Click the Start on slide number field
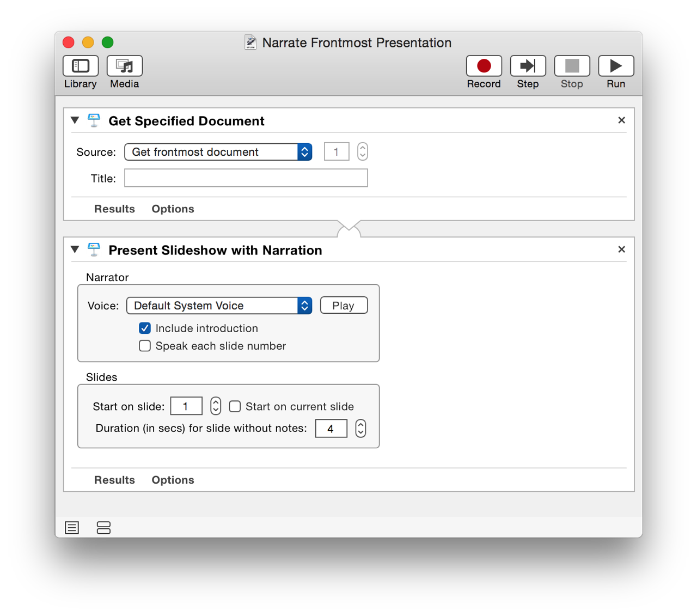 click(x=186, y=406)
